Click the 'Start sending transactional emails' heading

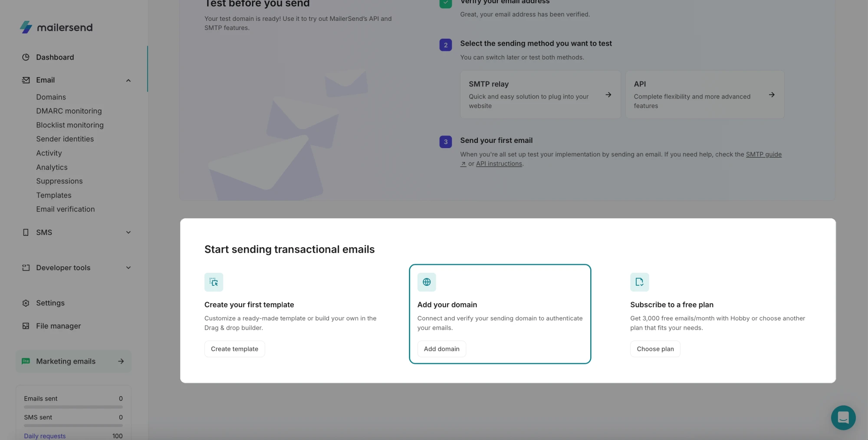[289, 249]
